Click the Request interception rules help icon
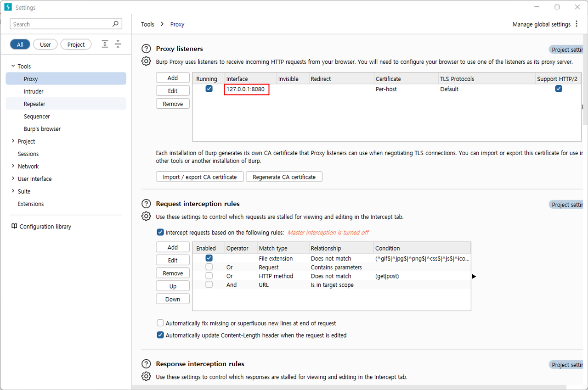This screenshot has width=588, height=390. (x=146, y=204)
